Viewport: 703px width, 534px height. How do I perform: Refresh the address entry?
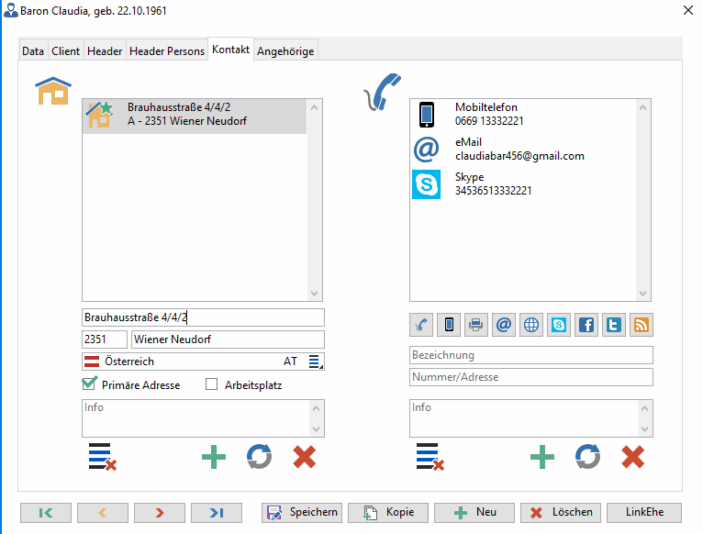[259, 458]
